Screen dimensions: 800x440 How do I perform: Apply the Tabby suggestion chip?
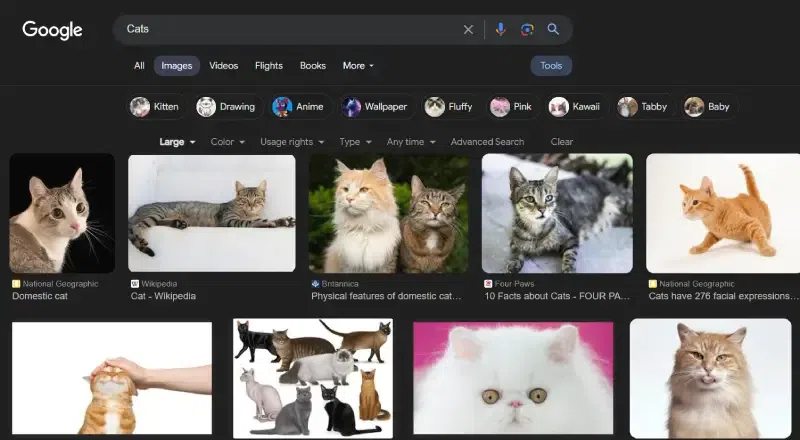(644, 107)
